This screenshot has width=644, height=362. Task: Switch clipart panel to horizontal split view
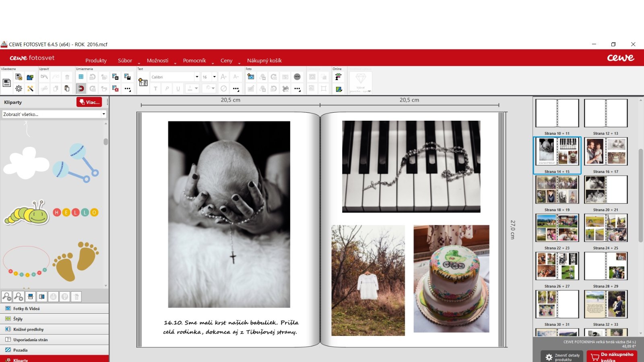[x=30, y=297]
